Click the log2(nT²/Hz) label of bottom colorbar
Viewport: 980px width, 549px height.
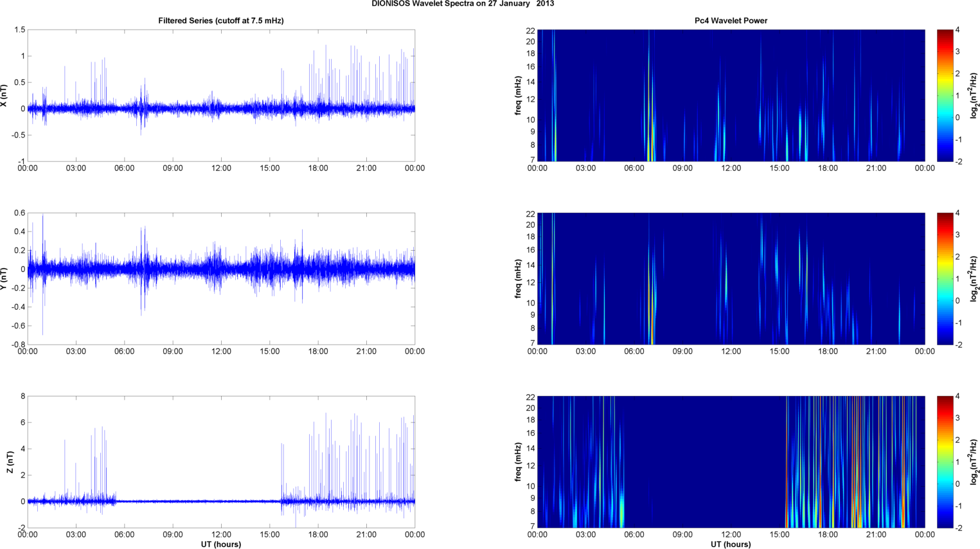click(x=974, y=462)
